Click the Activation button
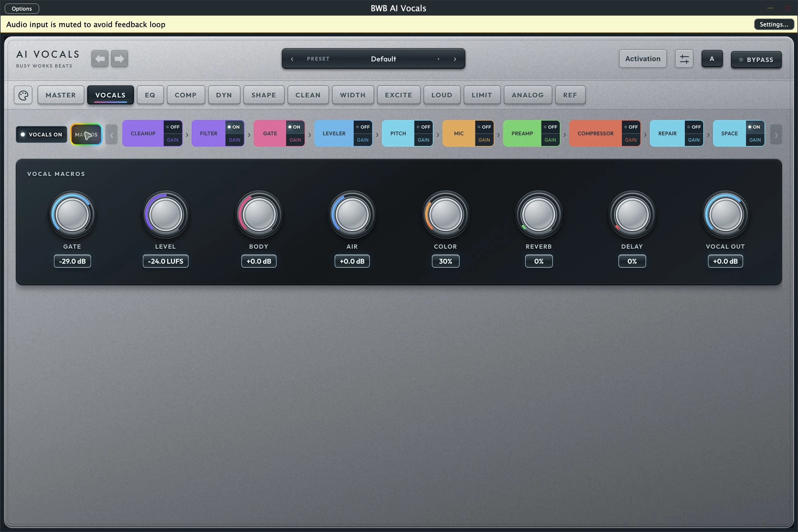This screenshot has width=798, height=532. click(643, 59)
